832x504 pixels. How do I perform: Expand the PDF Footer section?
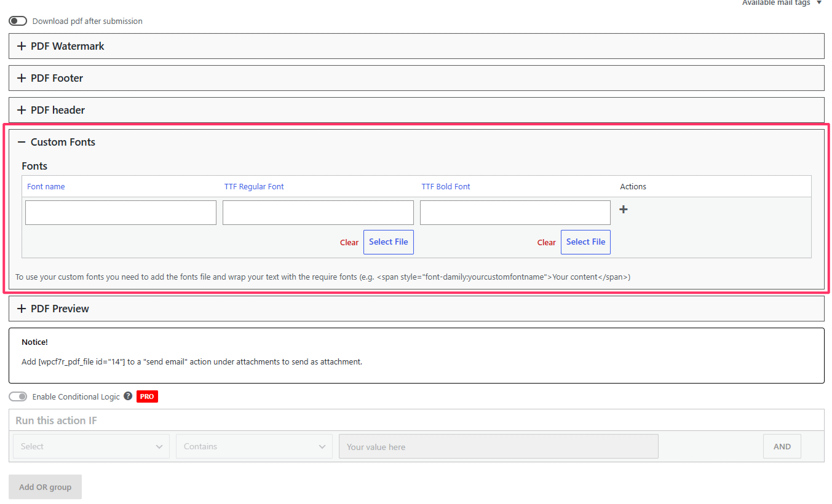(416, 78)
